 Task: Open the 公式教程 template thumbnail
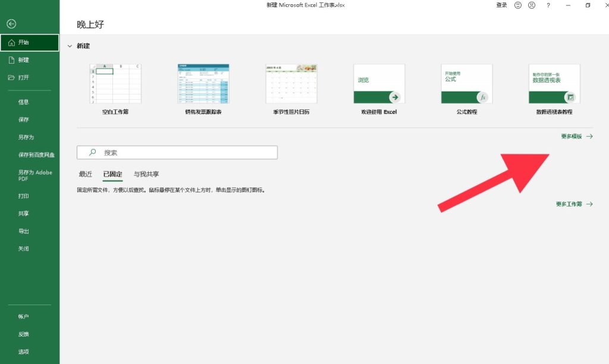coord(467,84)
